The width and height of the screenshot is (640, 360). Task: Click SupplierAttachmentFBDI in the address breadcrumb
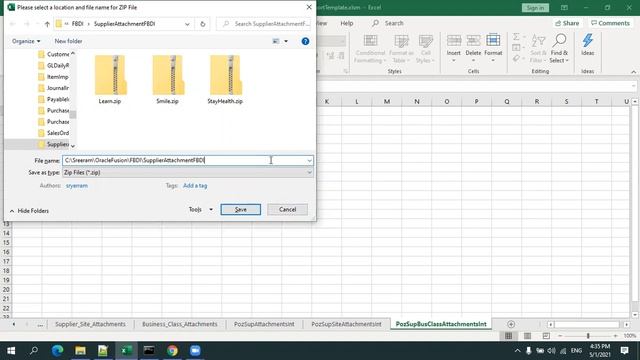(124, 24)
